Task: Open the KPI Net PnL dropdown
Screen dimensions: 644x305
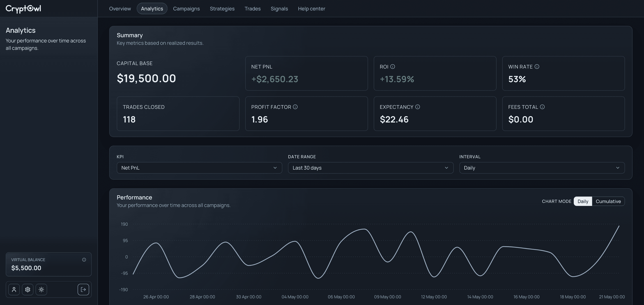Action: coord(199,168)
